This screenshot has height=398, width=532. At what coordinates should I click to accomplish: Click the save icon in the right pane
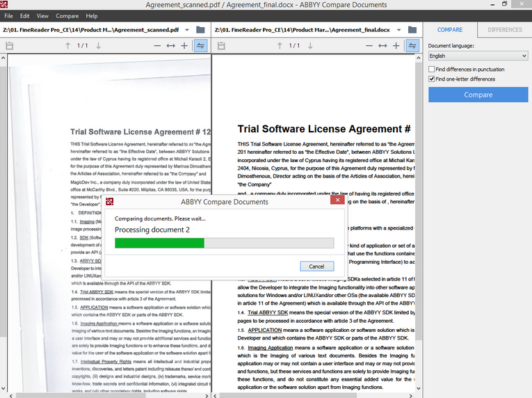click(221, 46)
